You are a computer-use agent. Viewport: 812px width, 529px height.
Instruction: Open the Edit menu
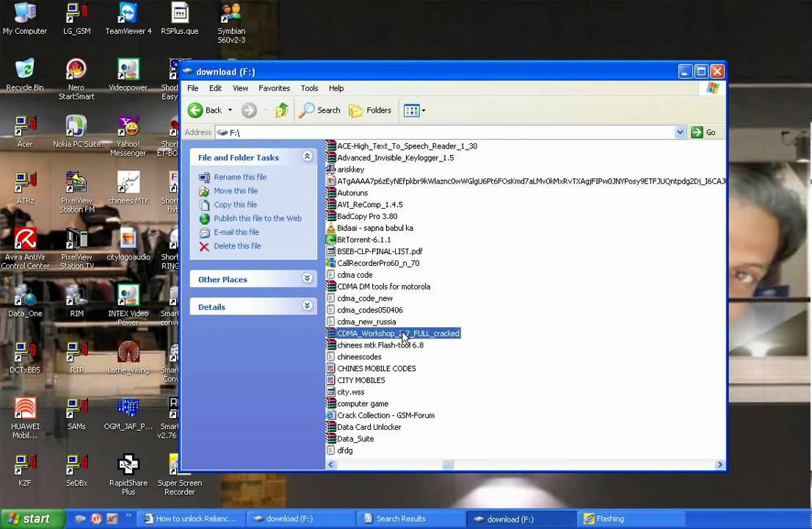pos(215,88)
